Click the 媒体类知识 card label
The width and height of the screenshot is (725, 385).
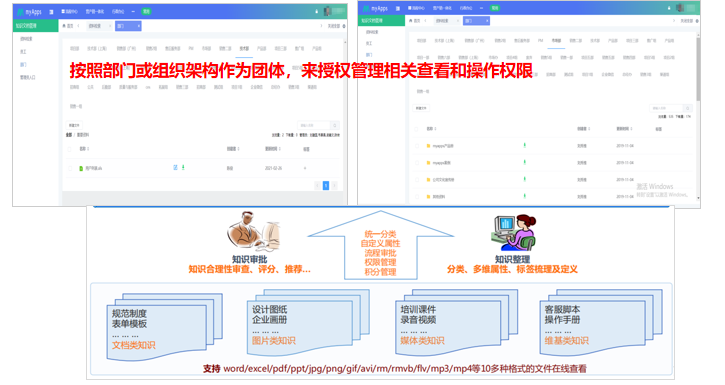pos(422,341)
